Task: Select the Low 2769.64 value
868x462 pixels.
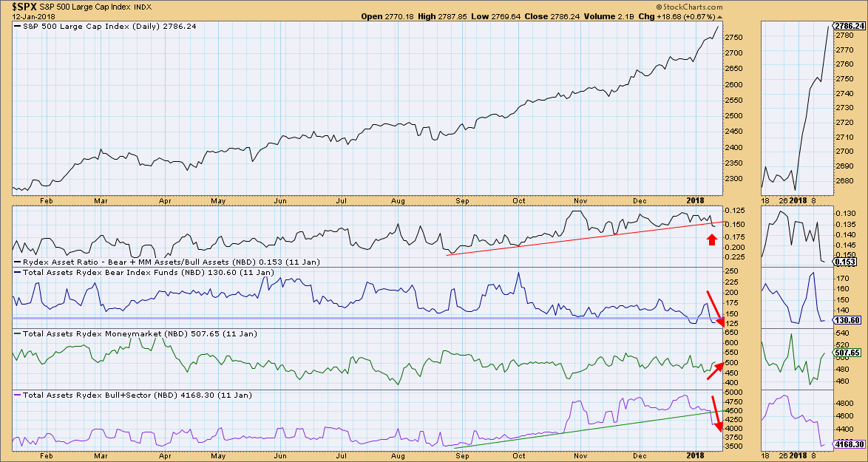Action: coord(495,16)
